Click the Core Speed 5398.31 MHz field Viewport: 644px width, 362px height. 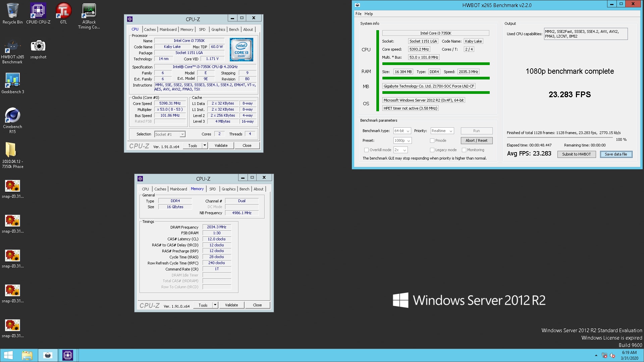point(170,103)
